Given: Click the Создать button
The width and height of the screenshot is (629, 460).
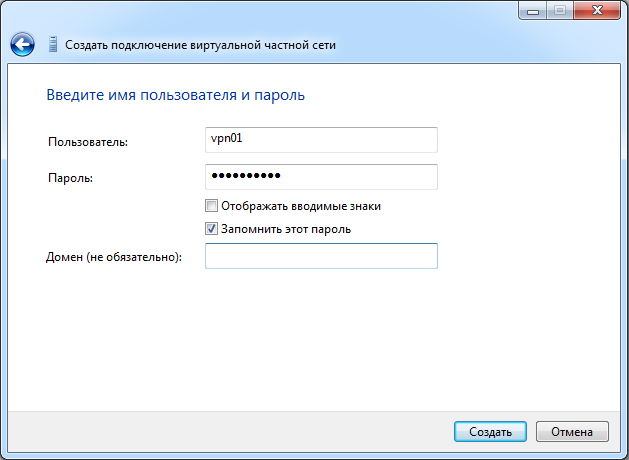Looking at the screenshot, I should 490,432.
